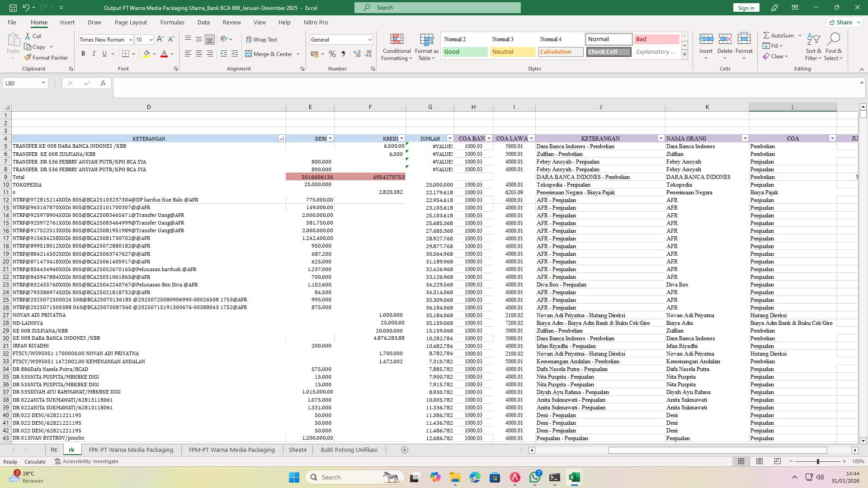Click the font color red swatch
Viewport: 868px width, 488px height.
pyautogui.click(x=164, y=54)
